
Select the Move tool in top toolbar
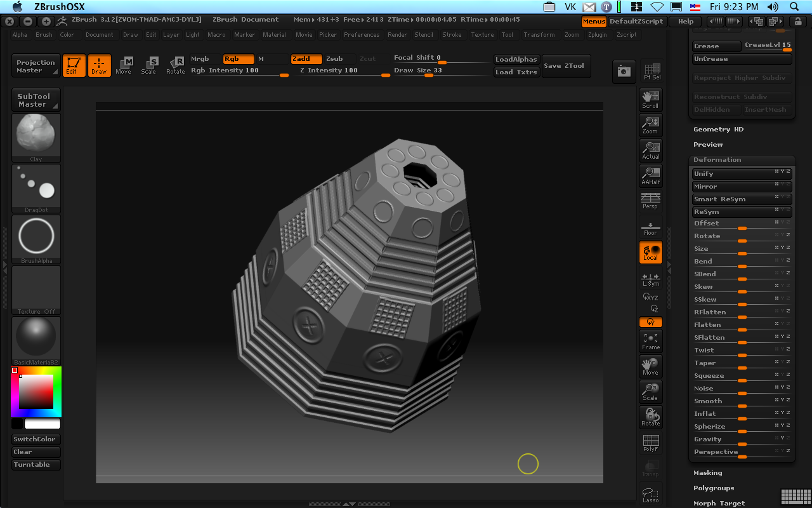pyautogui.click(x=124, y=65)
